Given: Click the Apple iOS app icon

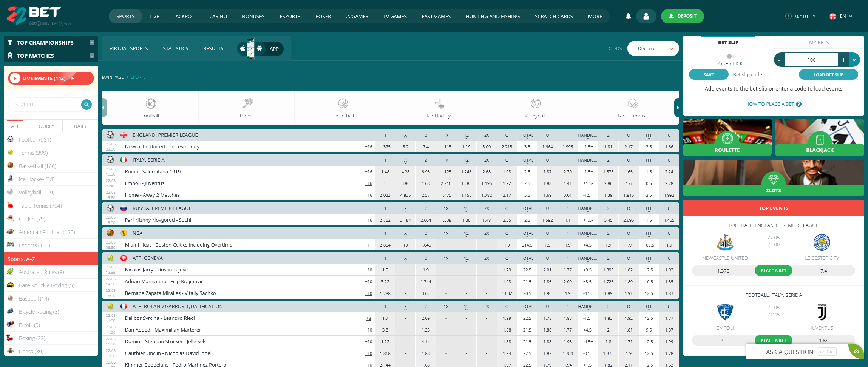Looking at the screenshot, I should click(242, 49).
